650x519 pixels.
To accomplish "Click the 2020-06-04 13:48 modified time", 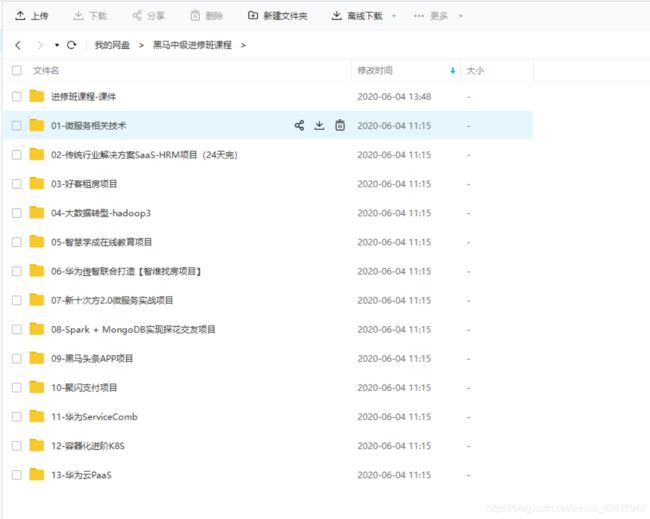I will pyautogui.click(x=394, y=97).
